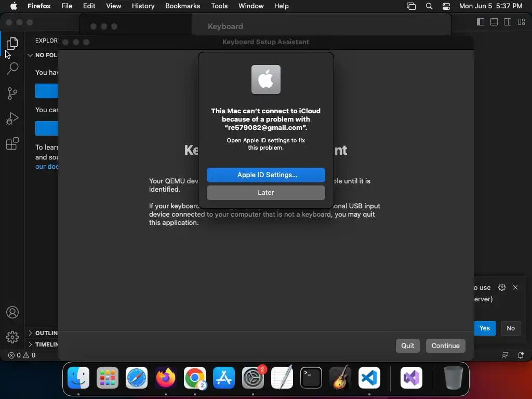Expand the Timeline section
Viewport: 532px width, 399px height.
click(43, 344)
